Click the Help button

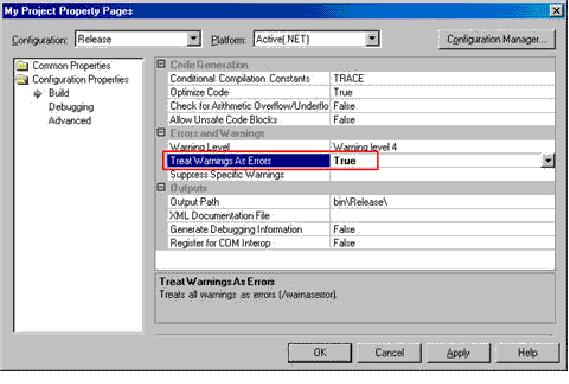tap(527, 352)
